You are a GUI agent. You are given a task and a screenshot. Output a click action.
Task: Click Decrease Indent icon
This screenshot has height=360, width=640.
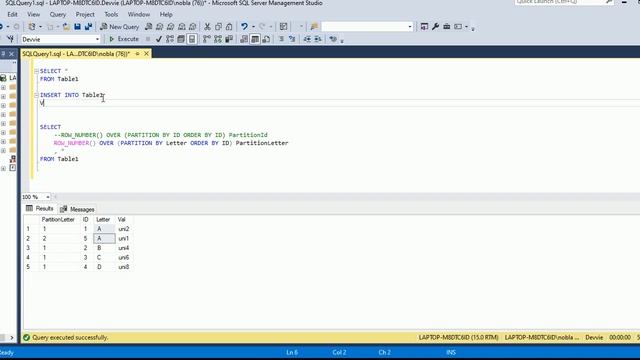pos(307,39)
